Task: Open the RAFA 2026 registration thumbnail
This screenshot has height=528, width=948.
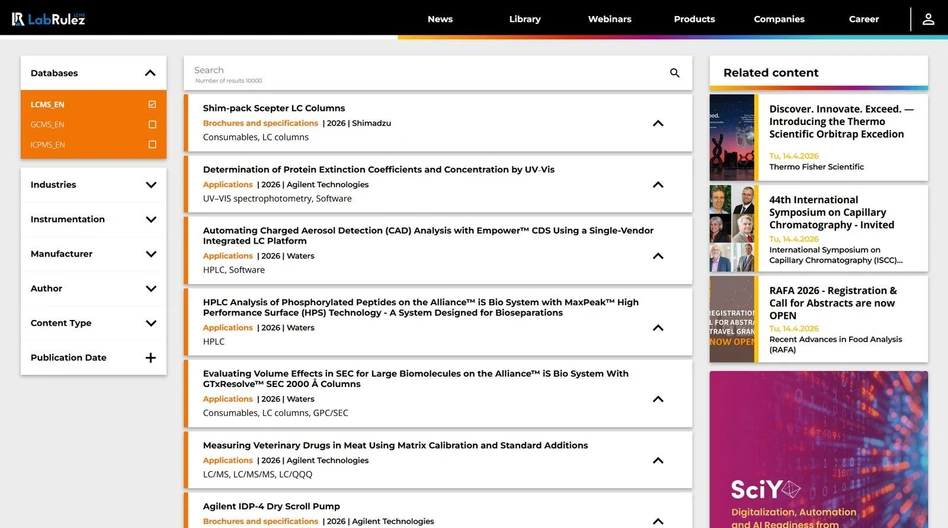Action: (x=732, y=319)
